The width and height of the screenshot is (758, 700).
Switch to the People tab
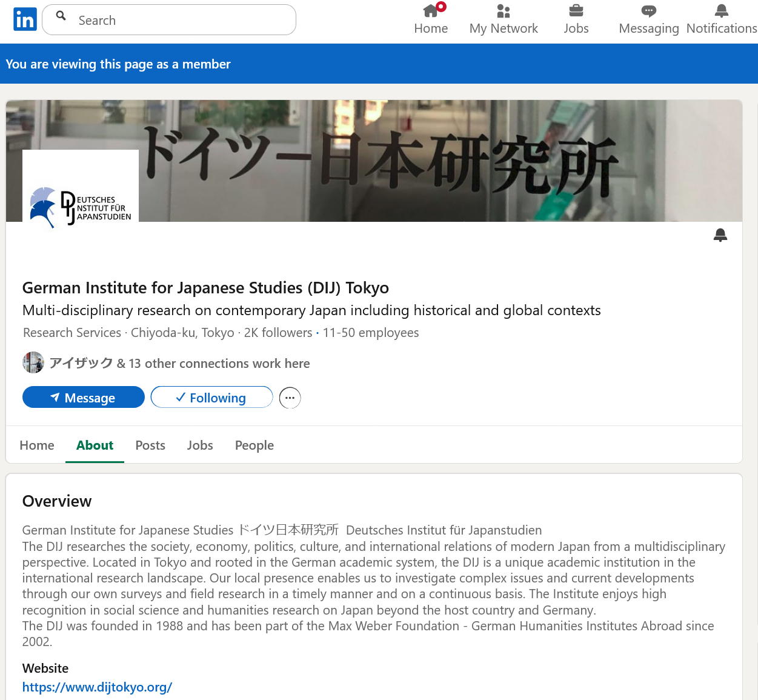pyautogui.click(x=254, y=445)
